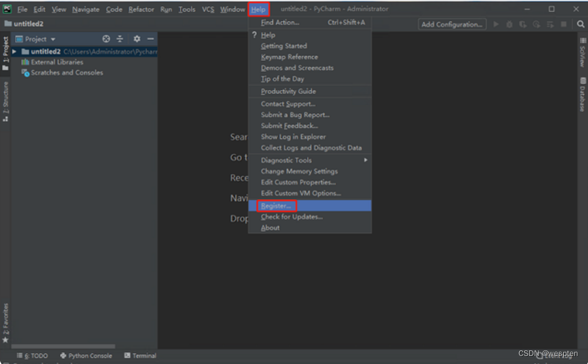Click the Debug bug icon in toolbar
The height and width of the screenshot is (364, 588).
pyautogui.click(x=509, y=24)
